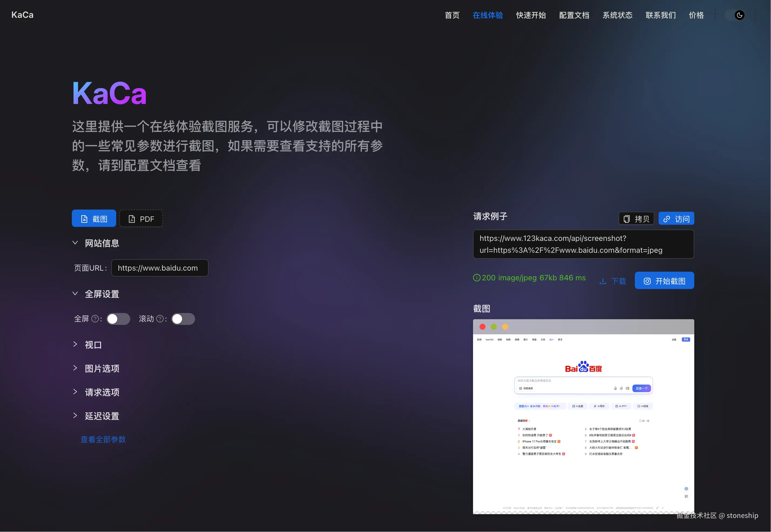Image resolution: width=771 pixels, height=532 pixels.
Task: Click the camera icon on 开始截图
Action: [647, 281]
